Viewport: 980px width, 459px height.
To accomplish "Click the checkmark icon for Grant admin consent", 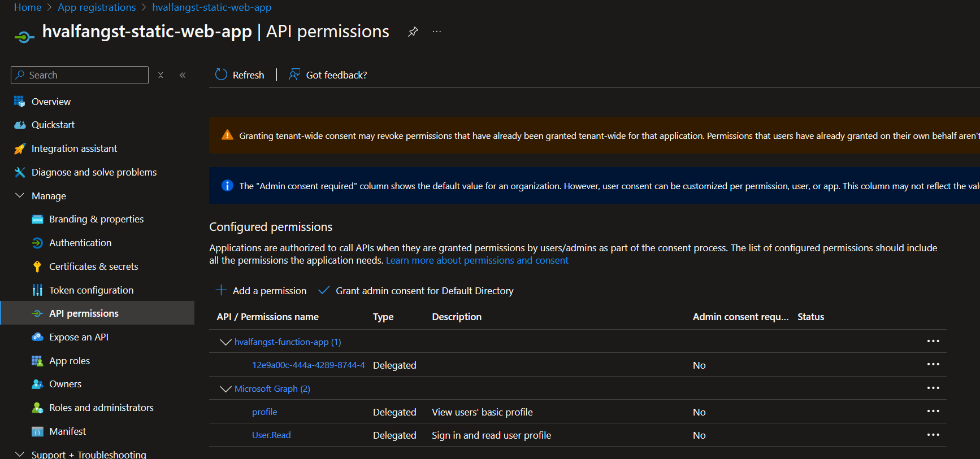I will (x=324, y=290).
